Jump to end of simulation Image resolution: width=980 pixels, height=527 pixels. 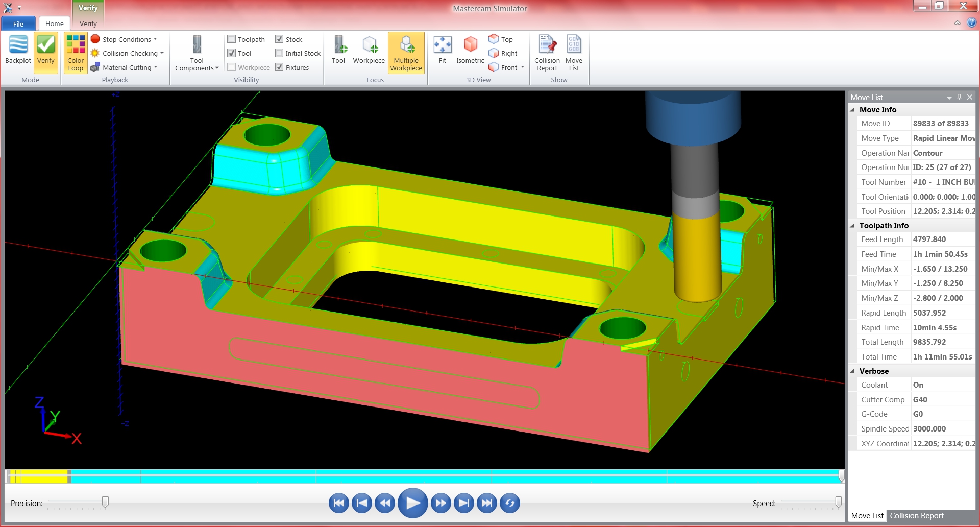click(487, 503)
